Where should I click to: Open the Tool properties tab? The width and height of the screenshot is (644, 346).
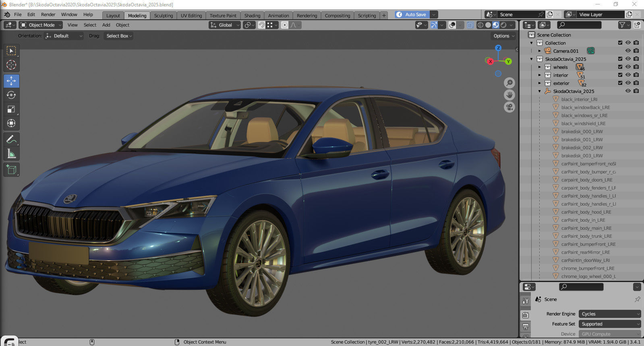pyautogui.click(x=526, y=301)
